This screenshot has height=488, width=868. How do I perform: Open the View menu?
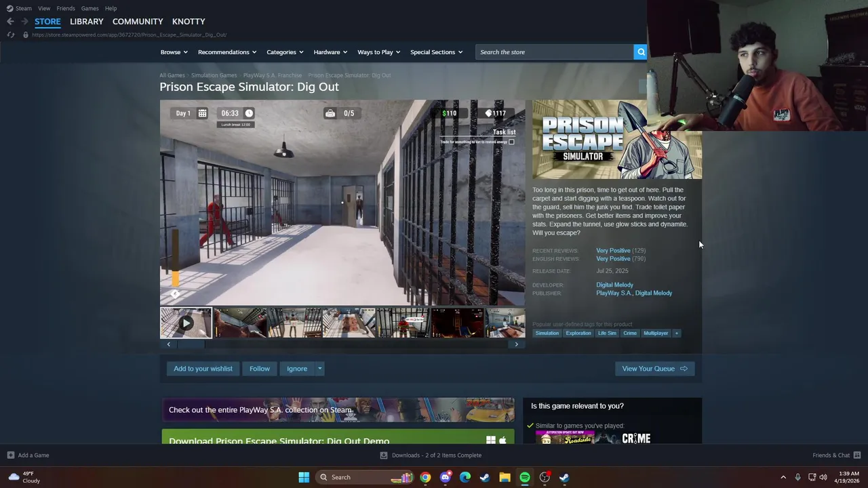(x=44, y=8)
